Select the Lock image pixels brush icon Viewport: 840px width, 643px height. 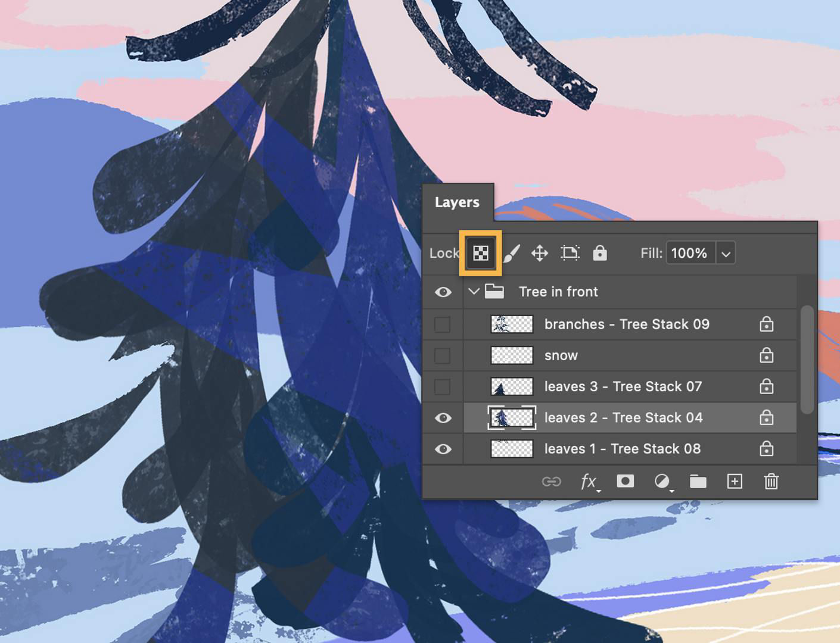511,252
